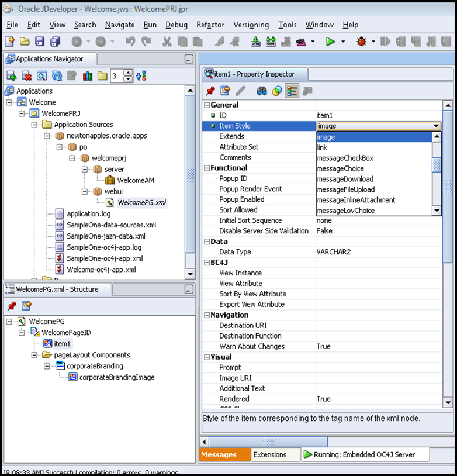
Task: Minimize the Applications Navigator panel
Action: 189,59
